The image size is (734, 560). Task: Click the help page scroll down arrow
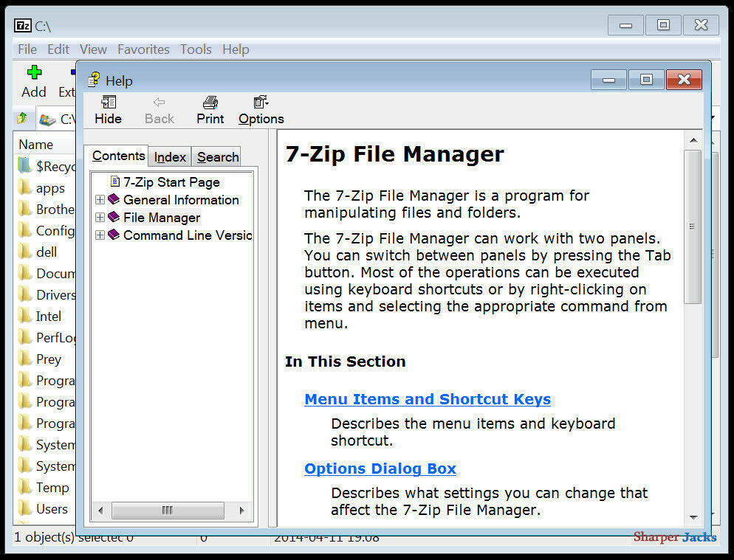tap(693, 517)
